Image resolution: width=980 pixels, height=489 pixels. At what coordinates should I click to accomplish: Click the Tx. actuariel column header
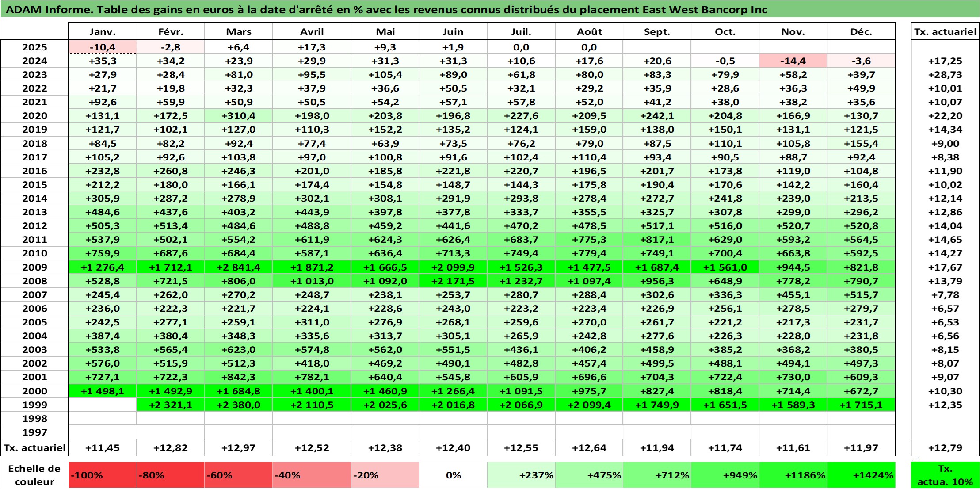tap(945, 32)
